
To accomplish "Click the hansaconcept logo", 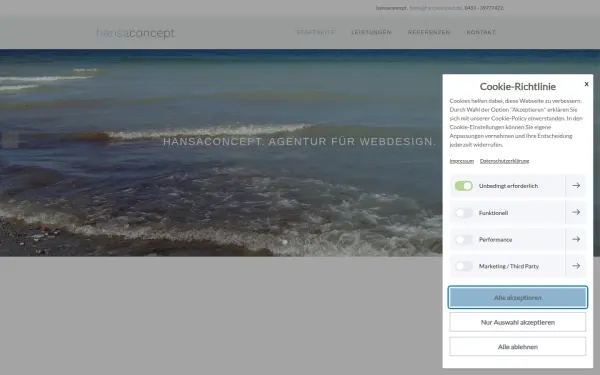I will (135, 33).
